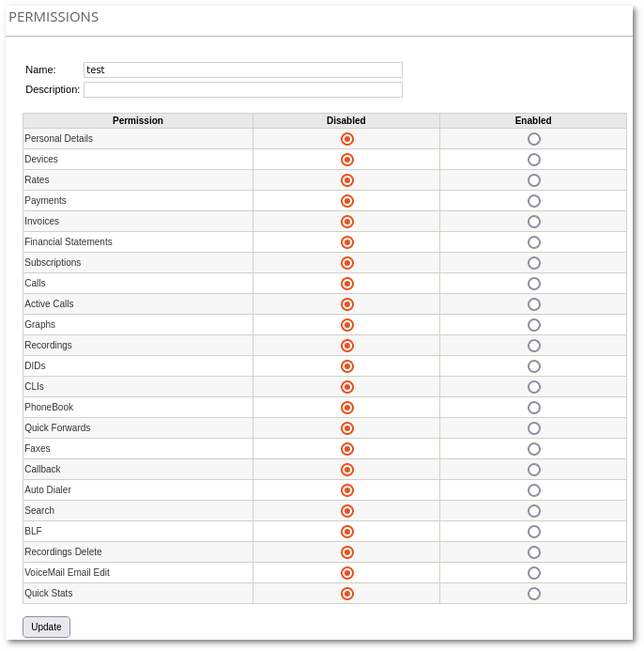Click the Update button

[46, 627]
